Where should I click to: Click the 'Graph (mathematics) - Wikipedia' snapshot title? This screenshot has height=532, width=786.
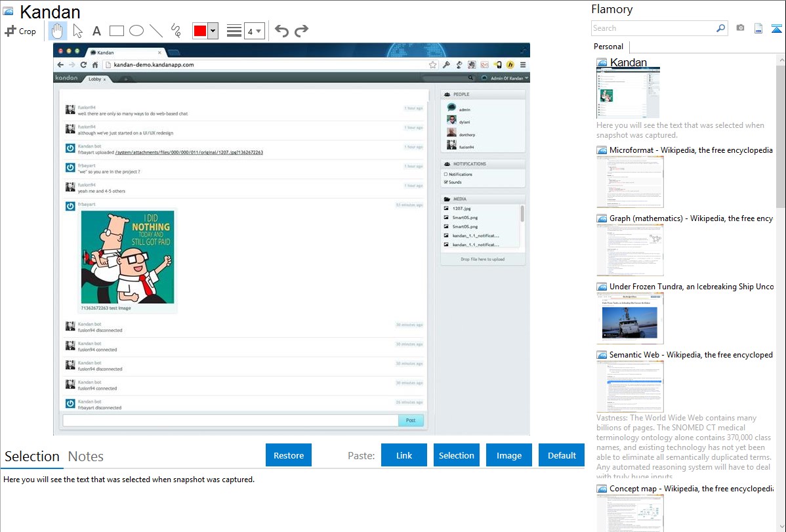point(691,218)
